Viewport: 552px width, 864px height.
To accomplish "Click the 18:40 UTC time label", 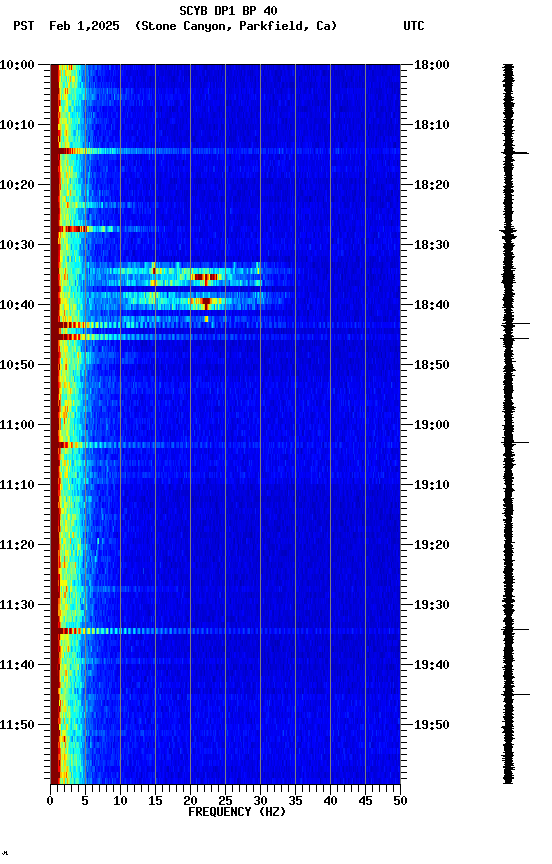I will [432, 305].
